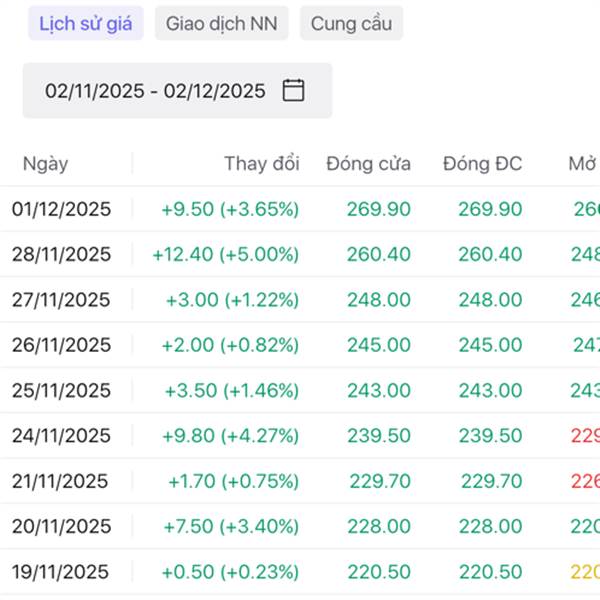Click the +3.00 (+1.22%) change value
Viewport: 600px width, 600px height.
coord(232,300)
